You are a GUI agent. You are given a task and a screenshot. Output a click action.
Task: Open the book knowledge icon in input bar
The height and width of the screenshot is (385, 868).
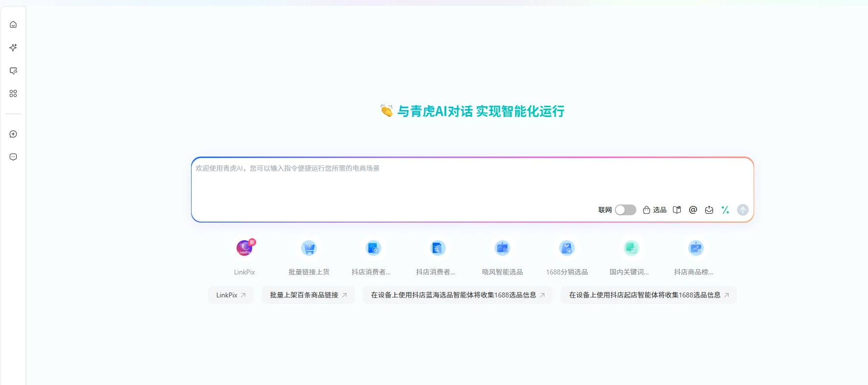[677, 210]
